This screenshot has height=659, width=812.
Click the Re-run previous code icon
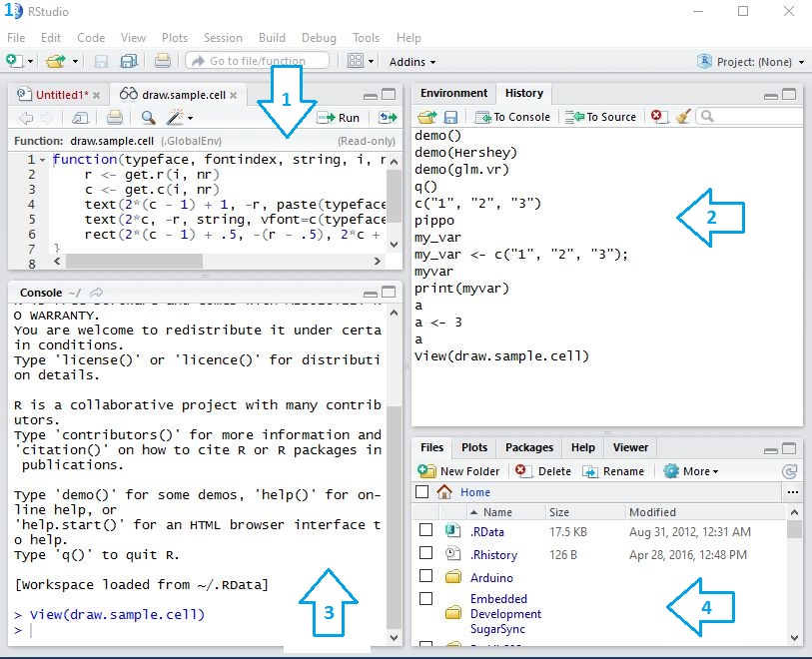click(388, 118)
